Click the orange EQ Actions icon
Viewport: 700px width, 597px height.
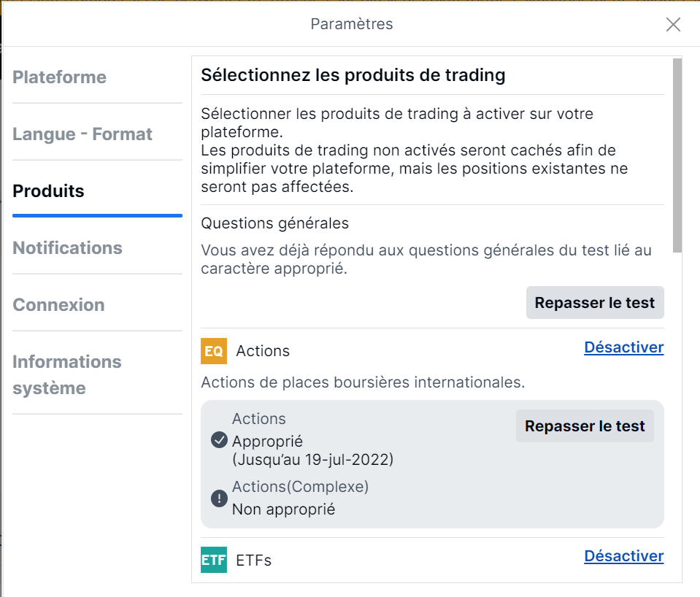[x=214, y=351]
